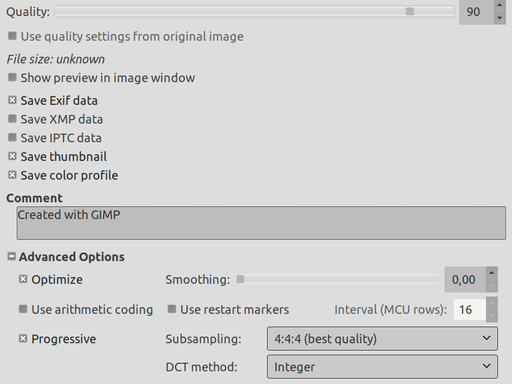512x384 pixels.
Task: Click the Quality slider handle
Action: coord(410,11)
